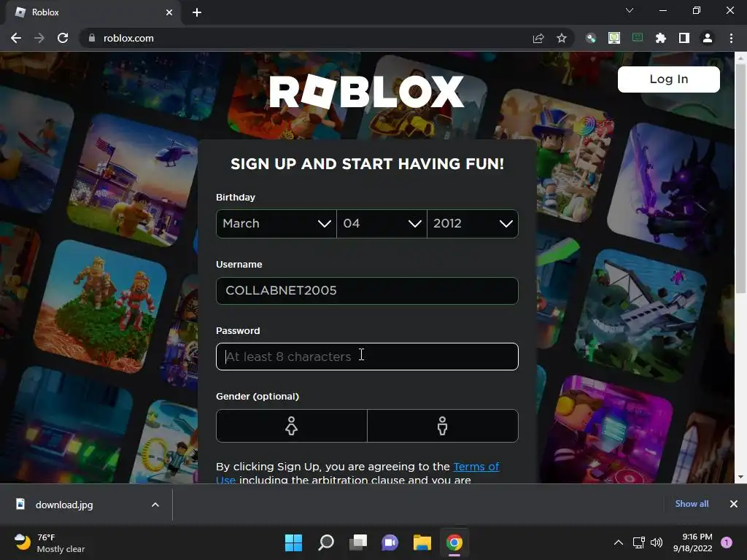Open the birthday year dropdown

[x=473, y=223]
